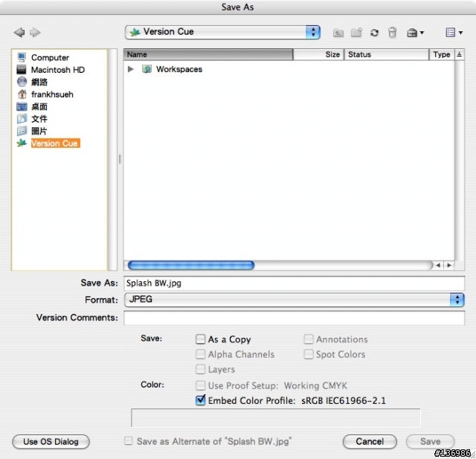The image size is (476, 459).
Task: Toggle Save as Alternate checkbox
Action: tap(129, 441)
